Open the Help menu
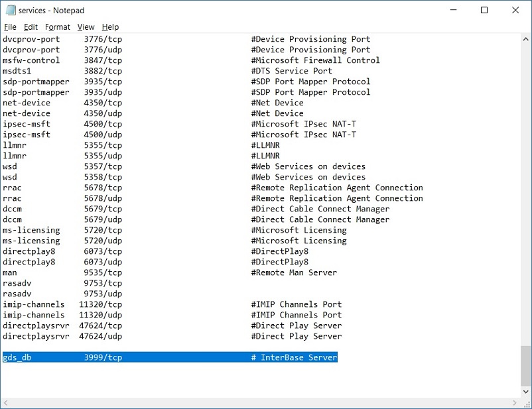The height and width of the screenshot is (409, 532). (x=110, y=27)
